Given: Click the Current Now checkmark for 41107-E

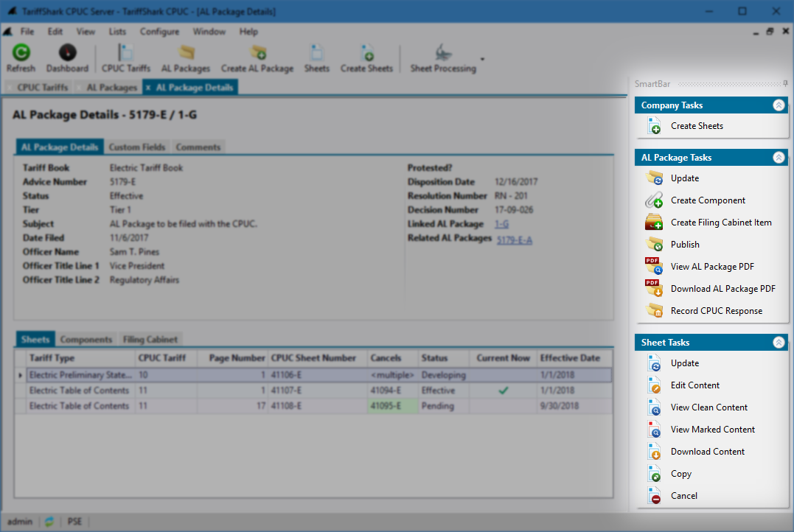Looking at the screenshot, I should coord(504,391).
